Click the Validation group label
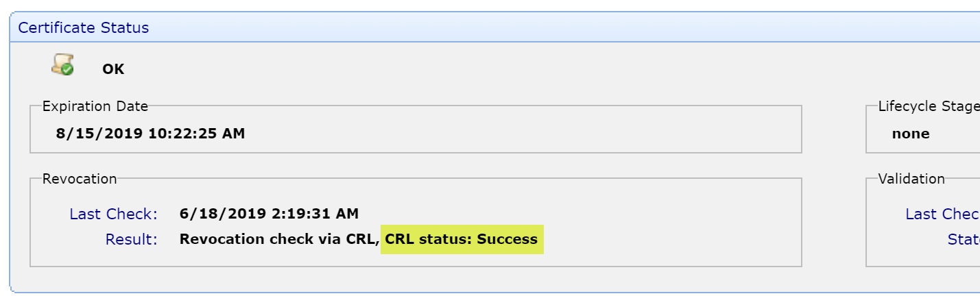 click(911, 179)
